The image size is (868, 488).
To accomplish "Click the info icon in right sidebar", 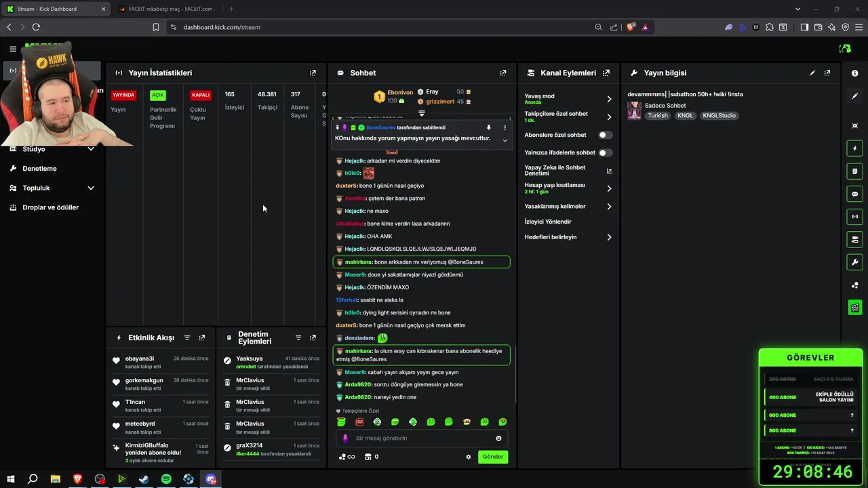I will [854, 73].
